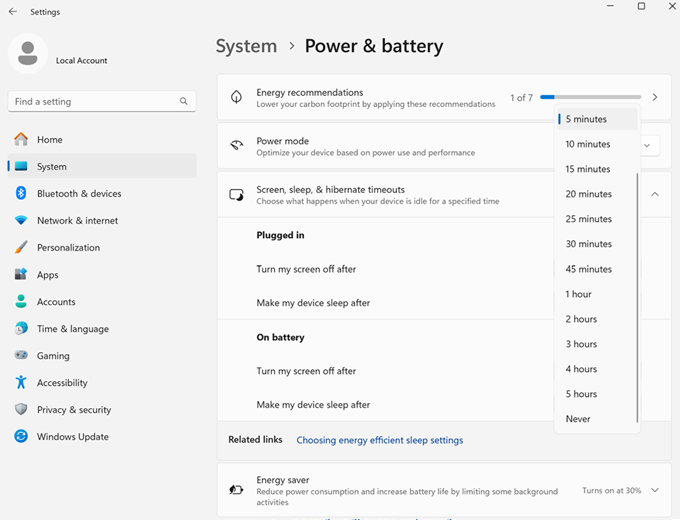Select the 1 hour option
Image resolution: width=680 pixels, height=520 pixels.
click(x=597, y=294)
